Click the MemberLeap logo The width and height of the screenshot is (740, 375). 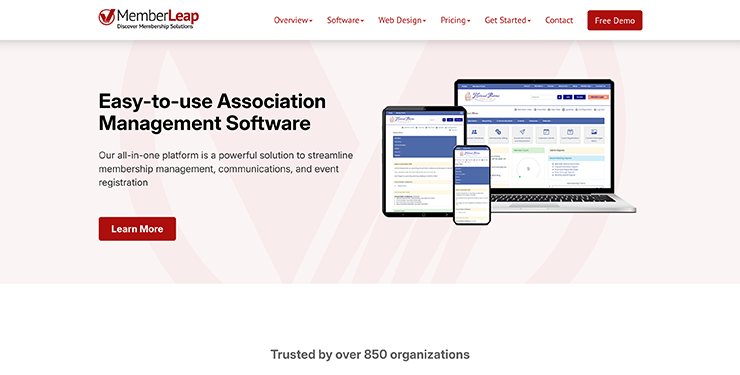[x=149, y=19]
